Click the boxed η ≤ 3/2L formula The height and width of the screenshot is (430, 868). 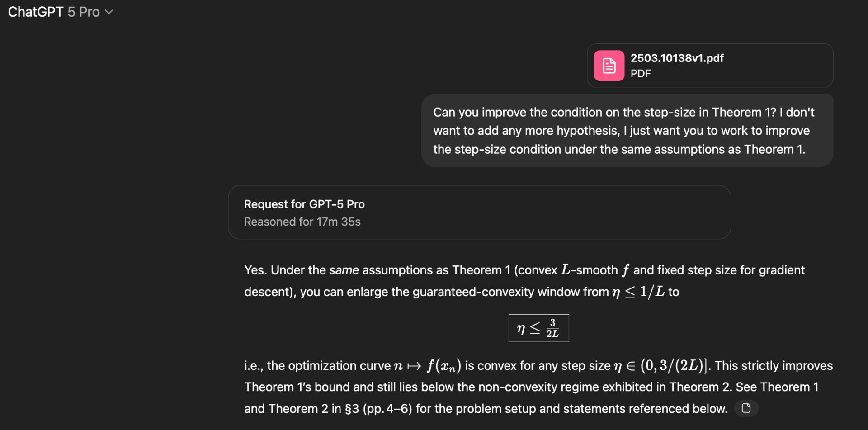(x=538, y=328)
